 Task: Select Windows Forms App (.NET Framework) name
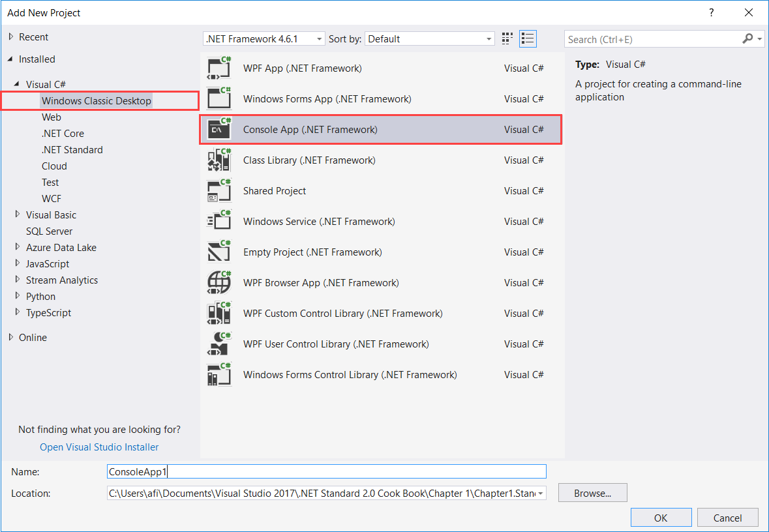(x=327, y=99)
